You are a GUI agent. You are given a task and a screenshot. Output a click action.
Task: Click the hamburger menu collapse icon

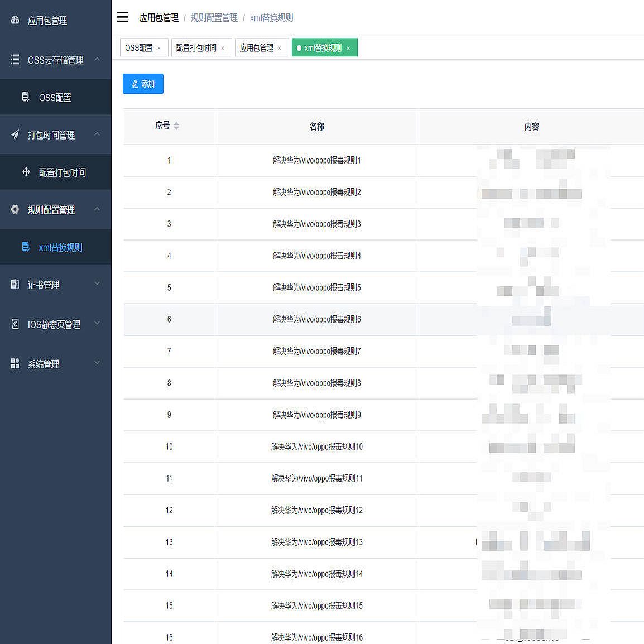coord(123,17)
